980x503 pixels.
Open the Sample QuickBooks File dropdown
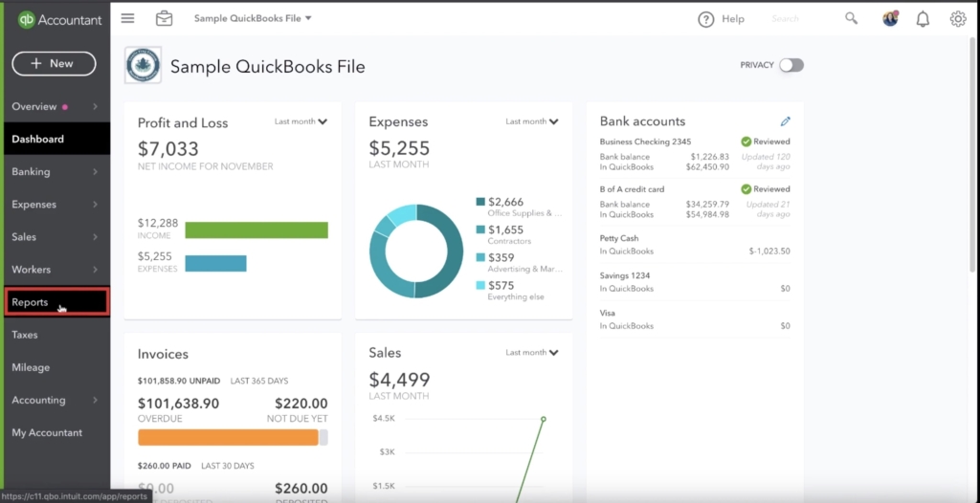(253, 18)
